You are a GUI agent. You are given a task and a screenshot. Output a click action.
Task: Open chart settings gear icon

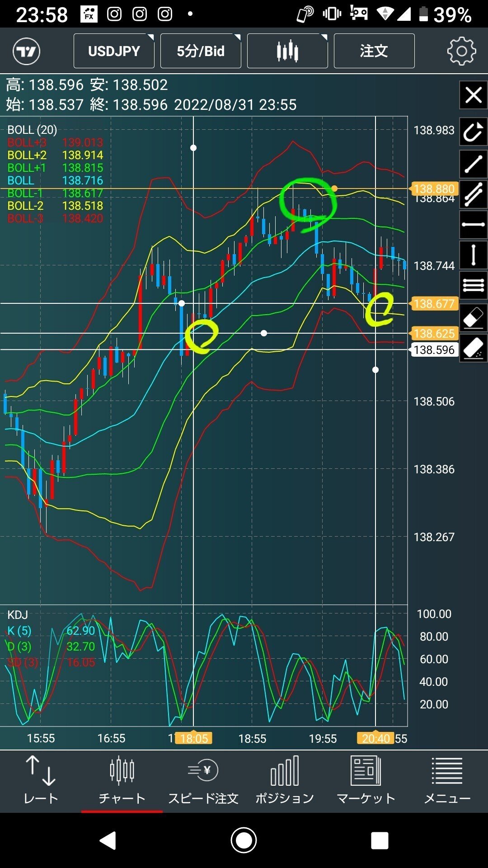[x=461, y=51]
